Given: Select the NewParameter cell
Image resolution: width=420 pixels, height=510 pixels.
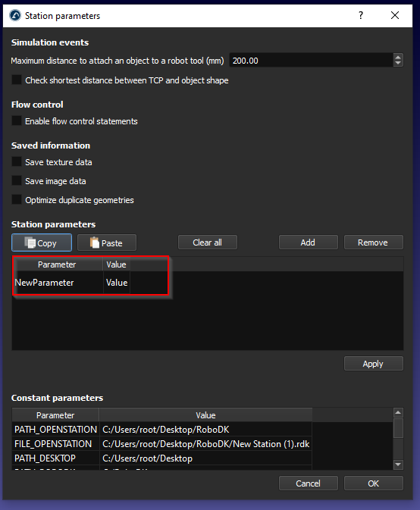Looking at the screenshot, I should coord(58,283).
